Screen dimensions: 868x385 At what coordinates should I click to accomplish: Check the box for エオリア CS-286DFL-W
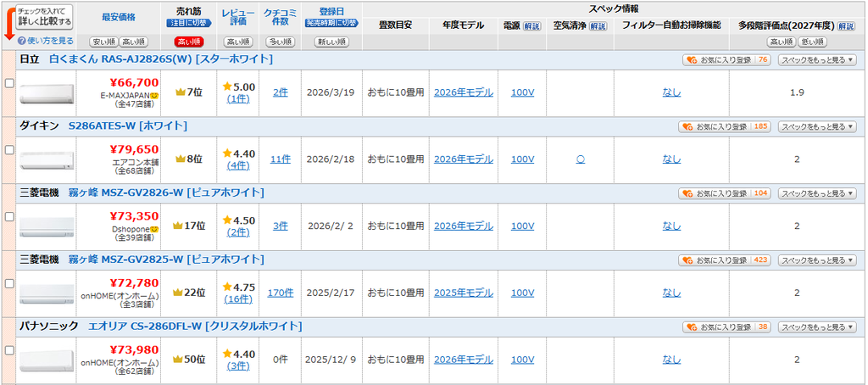click(8, 350)
